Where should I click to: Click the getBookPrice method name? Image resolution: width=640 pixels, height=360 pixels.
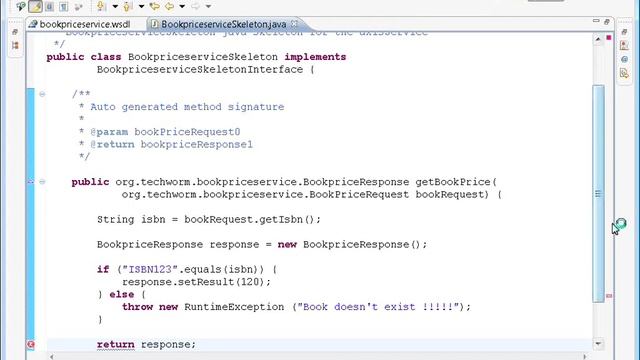453,182
